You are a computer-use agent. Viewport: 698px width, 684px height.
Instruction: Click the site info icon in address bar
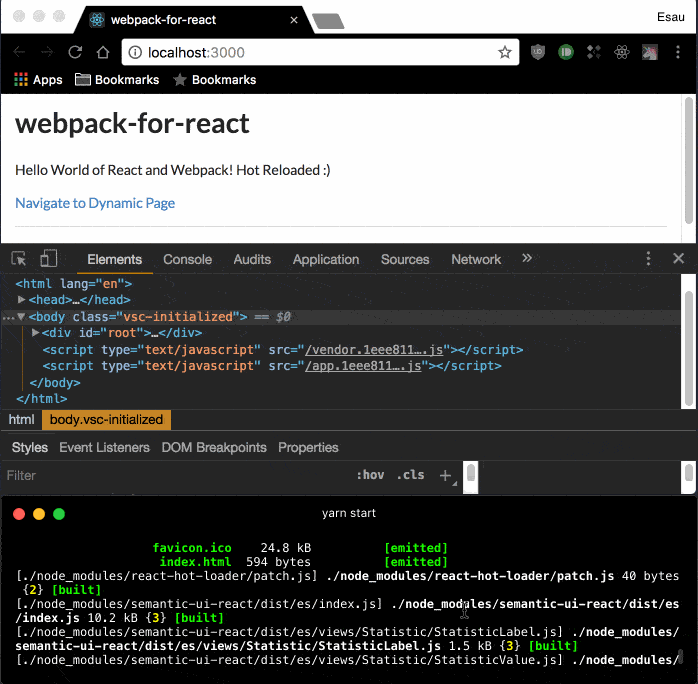(x=135, y=52)
